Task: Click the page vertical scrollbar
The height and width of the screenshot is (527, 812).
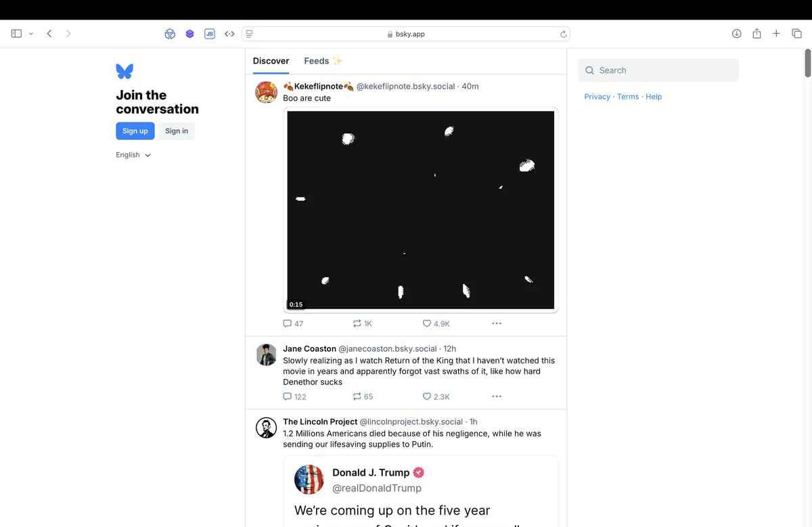Action: (807, 63)
